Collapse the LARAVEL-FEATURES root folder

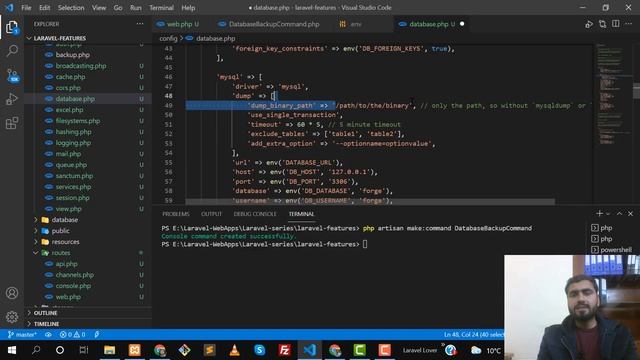click(x=59, y=38)
